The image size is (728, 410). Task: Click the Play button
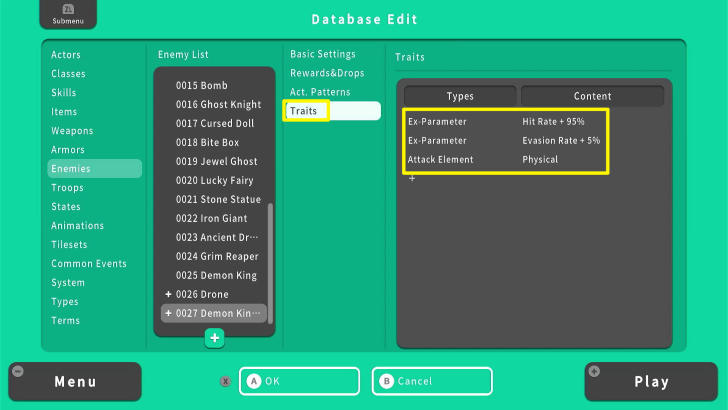[x=651, y=382]
